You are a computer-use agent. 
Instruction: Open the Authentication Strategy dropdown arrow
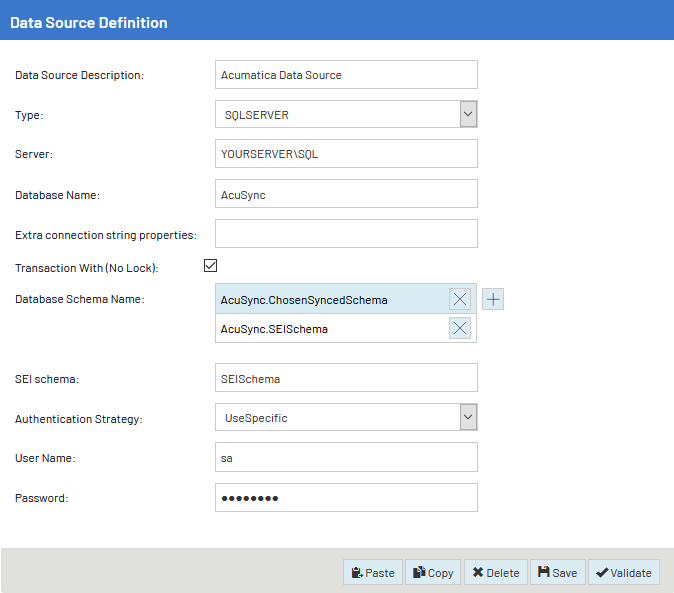[x=468, y=417]
